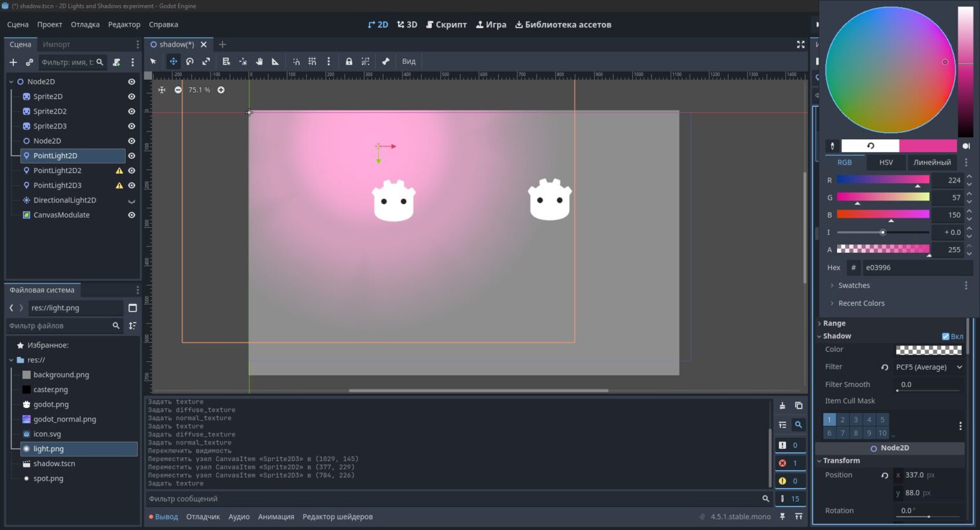Collapse the Transform section
The height and width of the screenshot is (530, 980).
tap(841, 460)
